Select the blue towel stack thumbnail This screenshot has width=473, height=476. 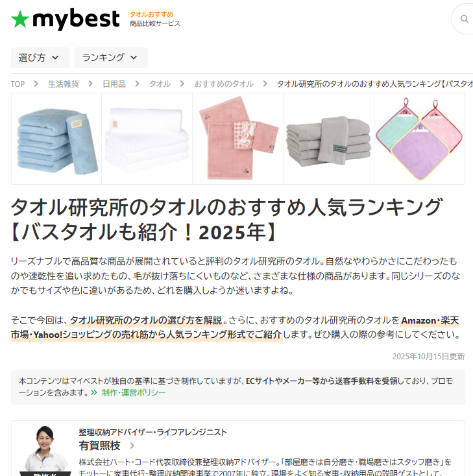(x=56, y=139)
